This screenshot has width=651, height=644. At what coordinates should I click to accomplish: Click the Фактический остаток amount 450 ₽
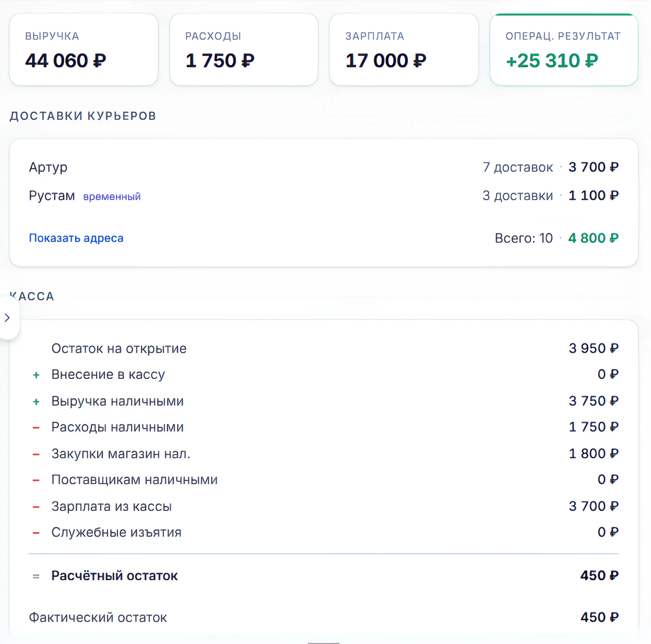coord(600,617)
